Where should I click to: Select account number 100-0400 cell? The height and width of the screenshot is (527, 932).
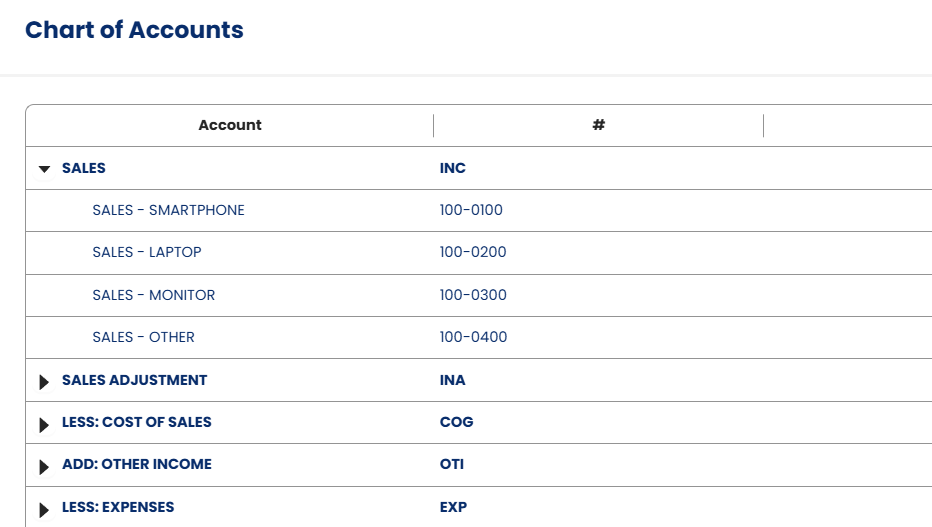473,337
